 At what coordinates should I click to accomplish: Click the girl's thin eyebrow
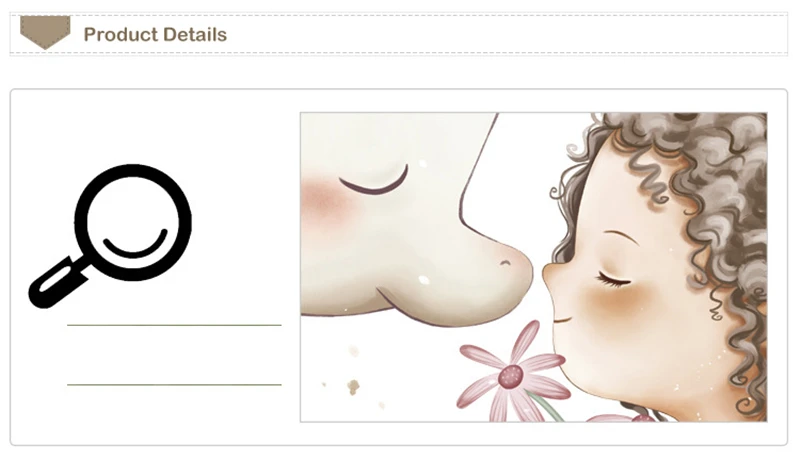[618, 237]
